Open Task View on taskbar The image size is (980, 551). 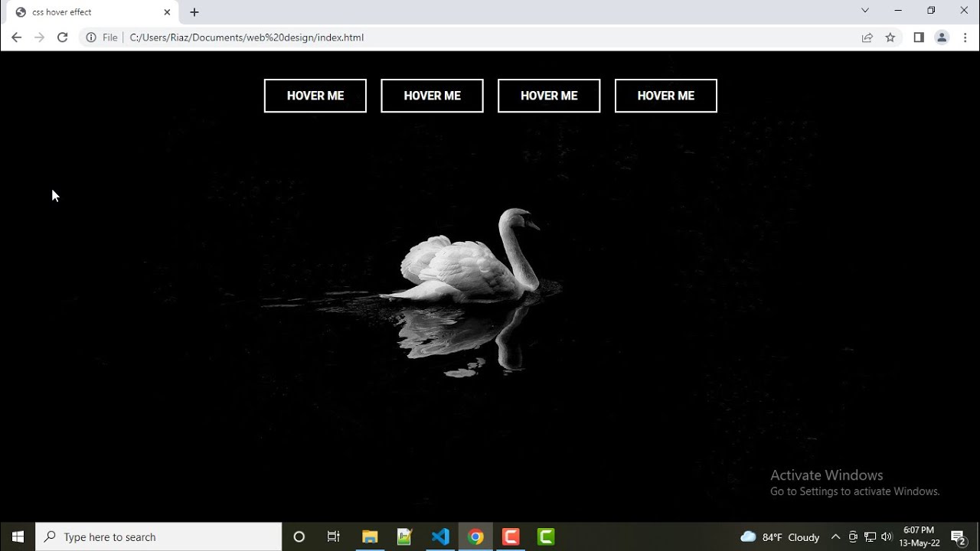334,536
